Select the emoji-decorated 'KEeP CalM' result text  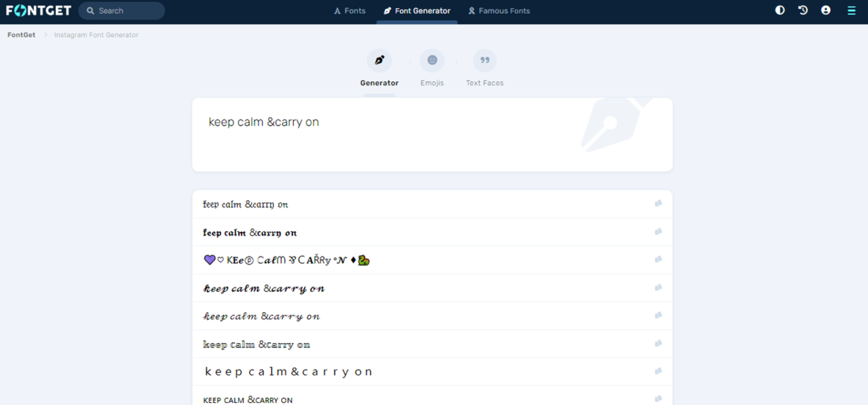[x=287, y=260]
